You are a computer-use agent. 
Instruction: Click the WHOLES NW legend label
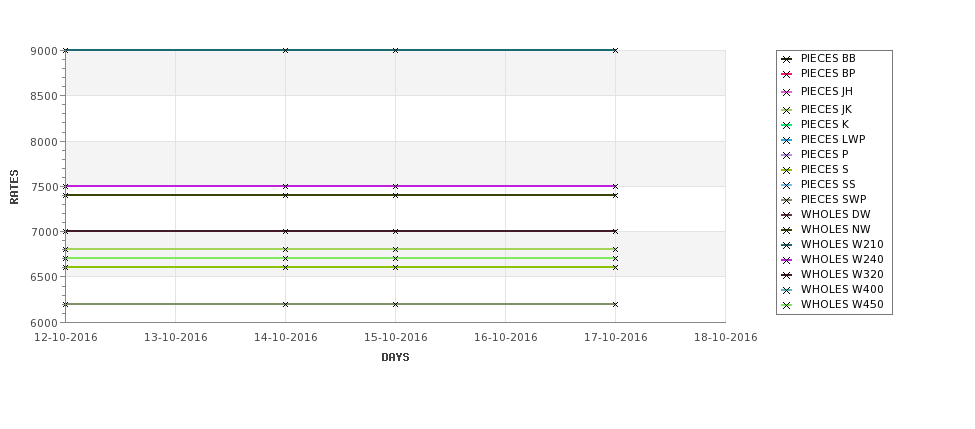[x=835, y=229]
